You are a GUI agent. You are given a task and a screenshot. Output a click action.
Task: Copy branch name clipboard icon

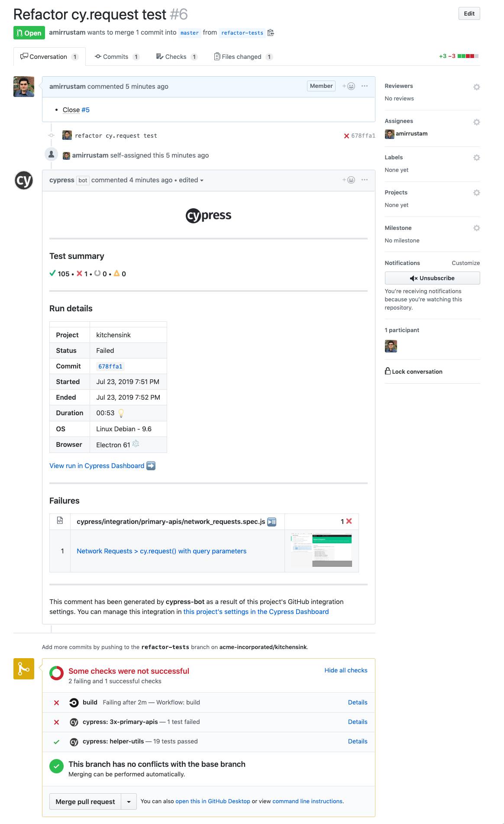(271, 33)
